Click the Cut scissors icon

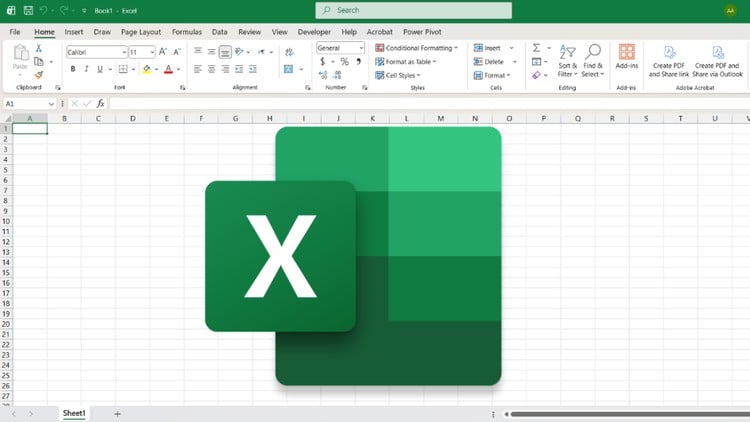point(39,48)
